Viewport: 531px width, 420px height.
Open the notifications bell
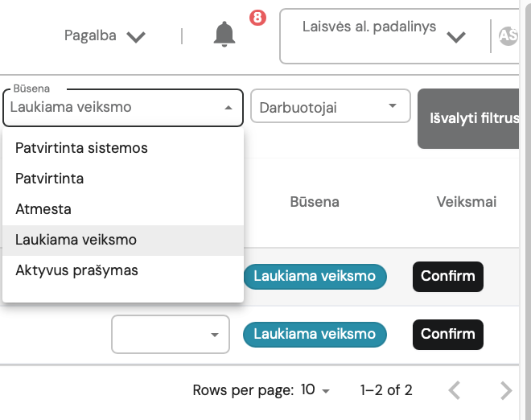[x=224, y=35]
